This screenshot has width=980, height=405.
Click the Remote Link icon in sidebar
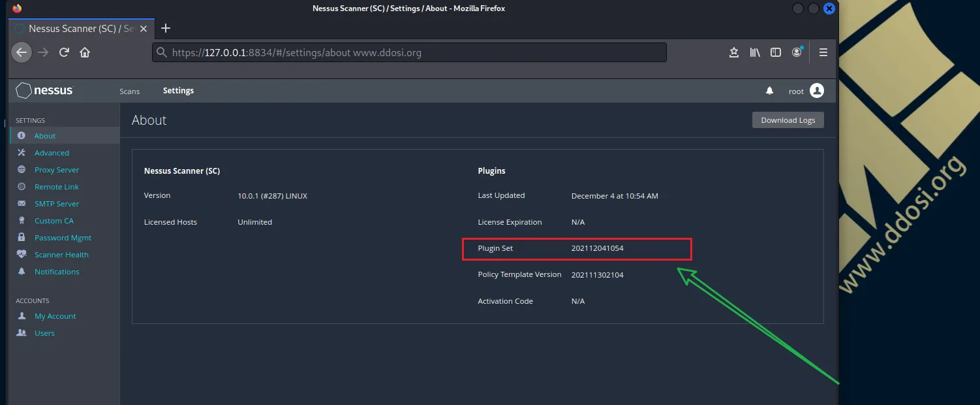[22, 187]
